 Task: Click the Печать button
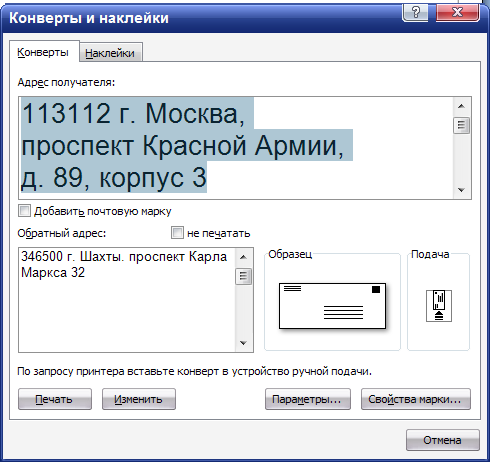tap(55, 399)
